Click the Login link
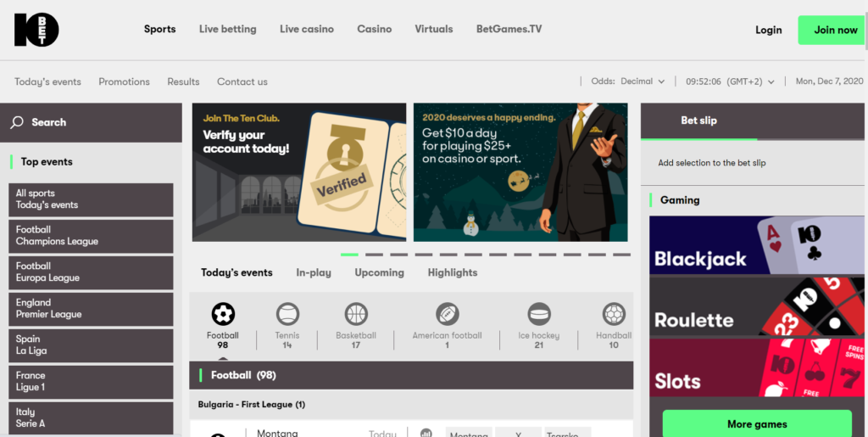This screenshot has width=868, height=437. click(x=768, y=30)
